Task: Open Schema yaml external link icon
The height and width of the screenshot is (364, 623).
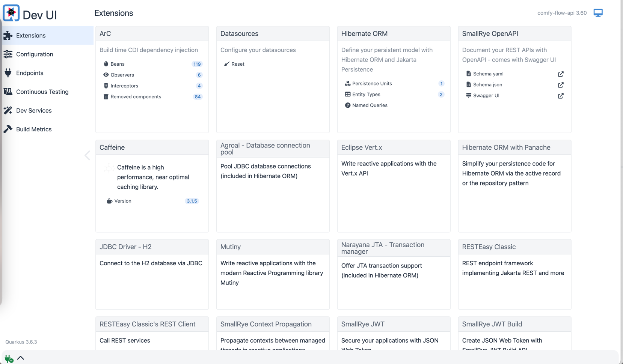Action: click(561, 74)
